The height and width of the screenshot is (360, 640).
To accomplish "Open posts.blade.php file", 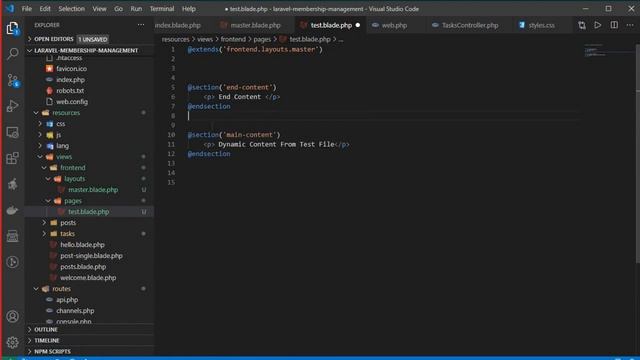I will [83, 267].
